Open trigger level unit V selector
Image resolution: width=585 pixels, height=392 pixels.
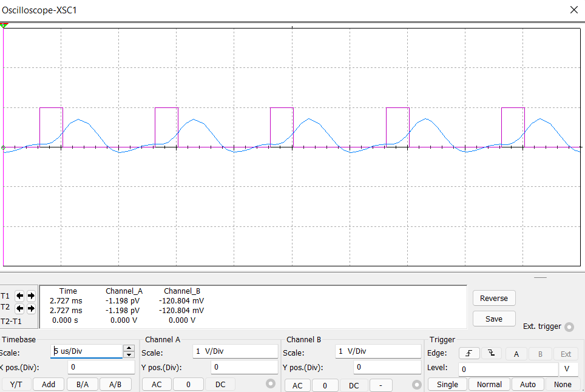pos(569,370)
